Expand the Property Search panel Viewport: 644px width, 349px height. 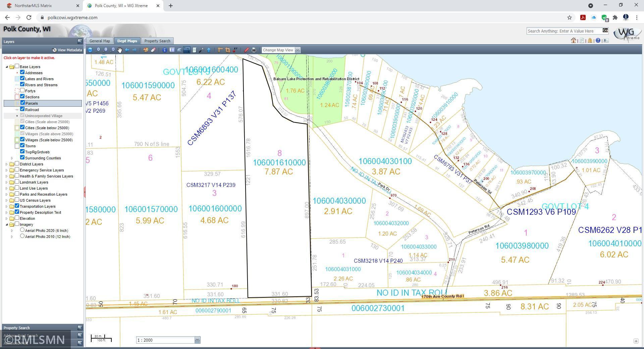tap(80, 328)
